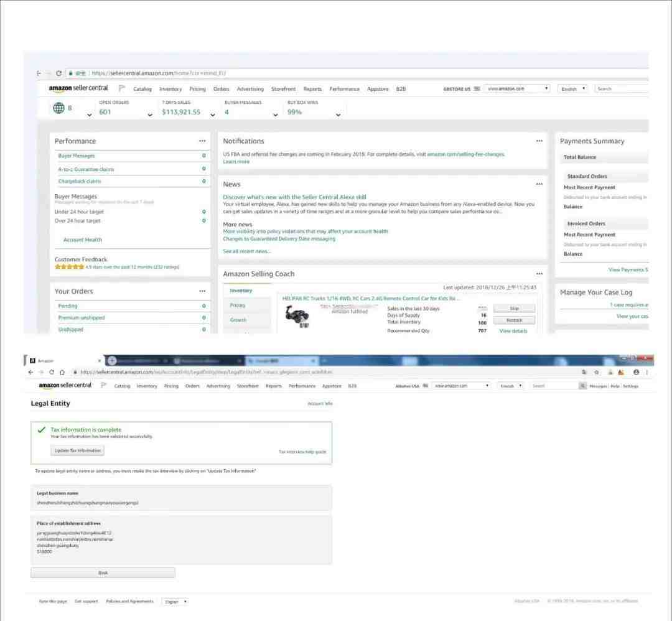The image size is (672, 621).
Task: Click the back arrow in the top browser
Action: pos(39,73)
